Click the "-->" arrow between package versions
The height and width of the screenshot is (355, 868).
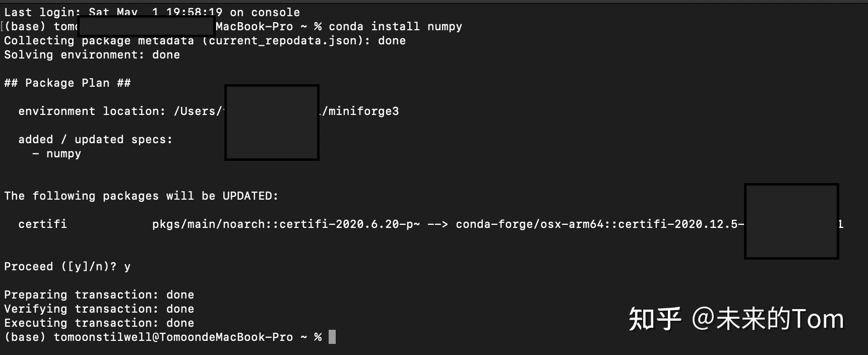(x=438, y=224)
